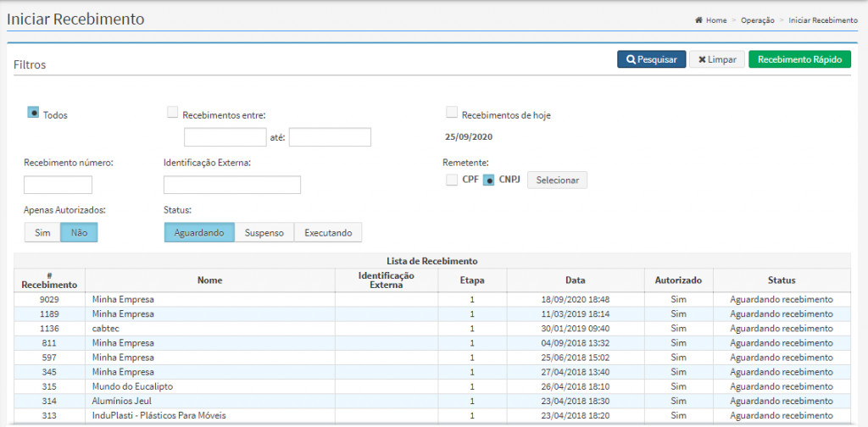Filter status by Aguardando
This screenshot has height=427, width=868.
(199, 233)
